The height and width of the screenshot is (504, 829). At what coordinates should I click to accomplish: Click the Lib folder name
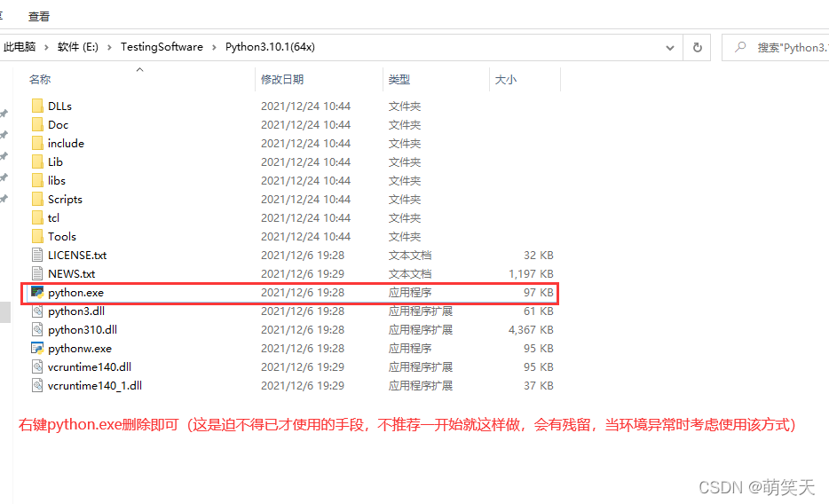pos(56,161)
